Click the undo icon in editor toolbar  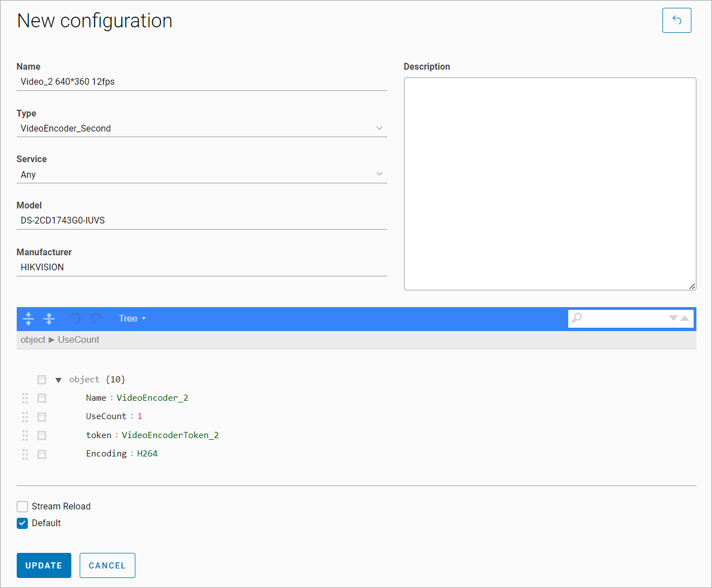click(75, 319)
